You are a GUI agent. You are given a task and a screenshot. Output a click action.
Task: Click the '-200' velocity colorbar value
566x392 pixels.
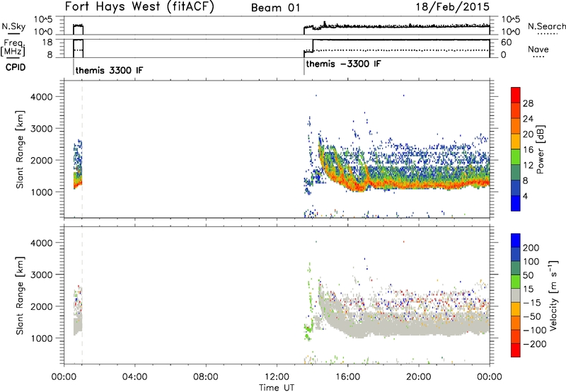(535, 344)
